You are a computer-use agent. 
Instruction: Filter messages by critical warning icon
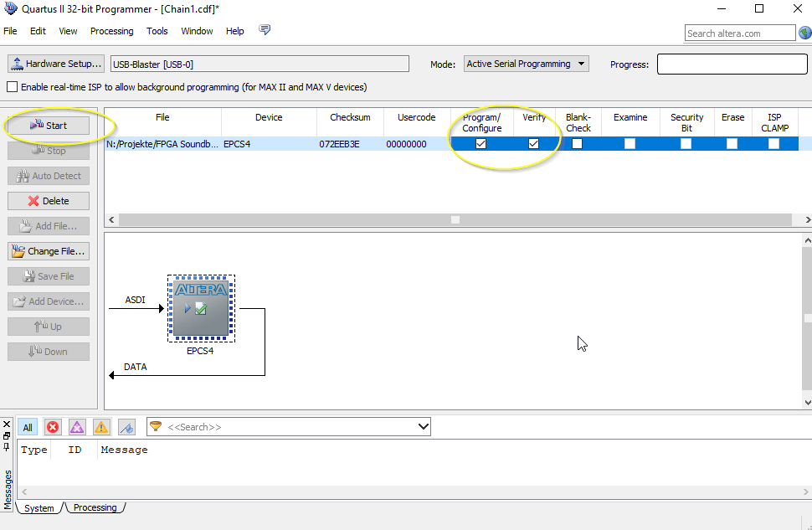tap(77, 427)
